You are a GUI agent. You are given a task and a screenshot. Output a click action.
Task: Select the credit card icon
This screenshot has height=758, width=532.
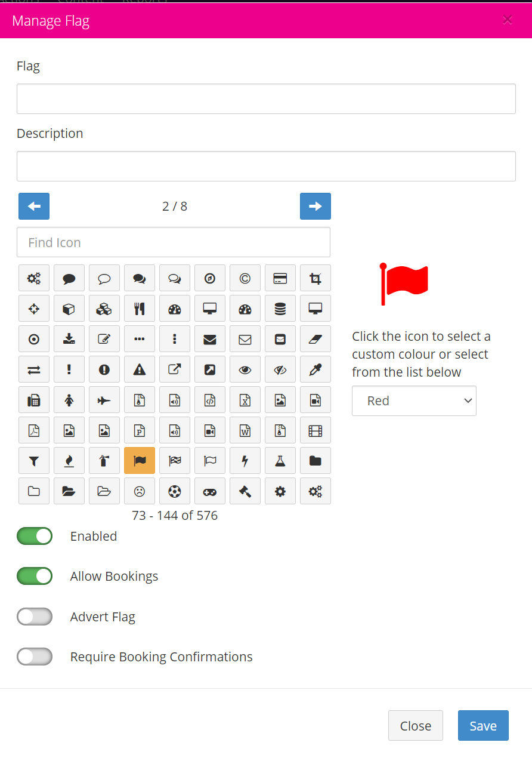tap(280, 278)
